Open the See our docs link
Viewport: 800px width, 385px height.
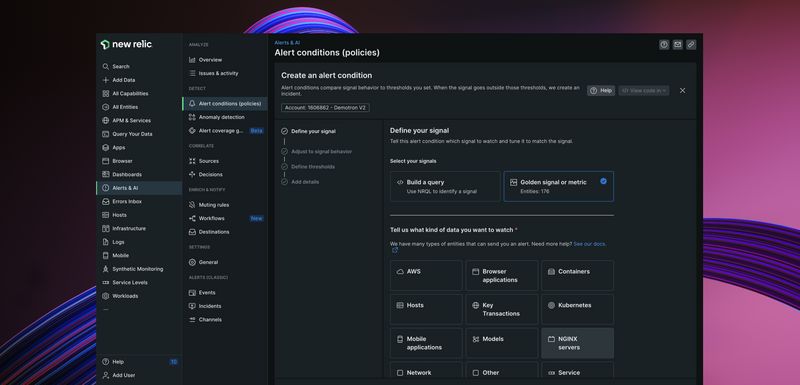coord(590,244)
